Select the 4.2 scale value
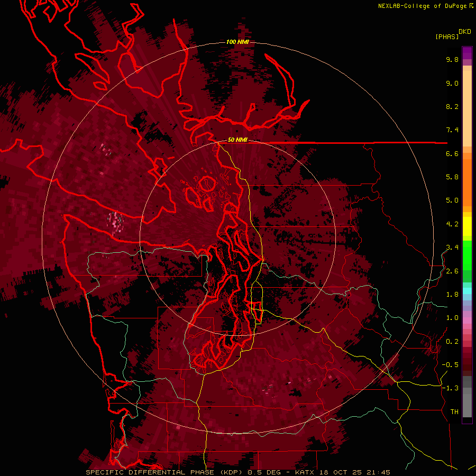 (x=452, y=224)
